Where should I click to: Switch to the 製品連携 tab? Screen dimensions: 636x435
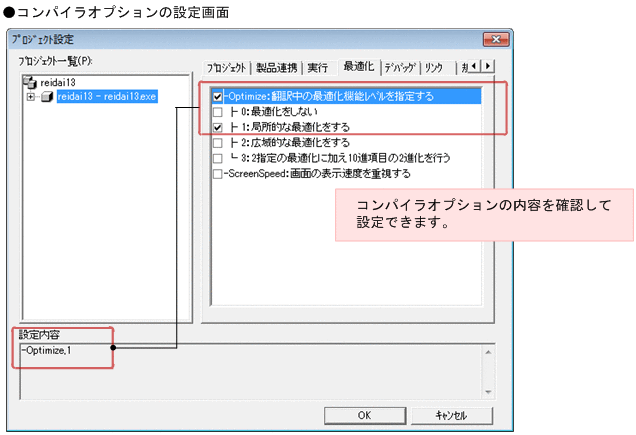point(277,68)
